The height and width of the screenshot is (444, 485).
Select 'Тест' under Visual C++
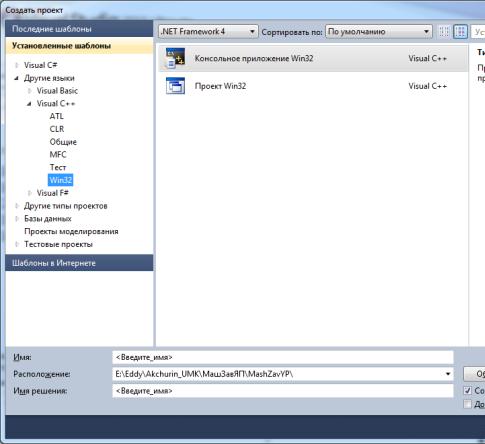(x=58, y=167)
